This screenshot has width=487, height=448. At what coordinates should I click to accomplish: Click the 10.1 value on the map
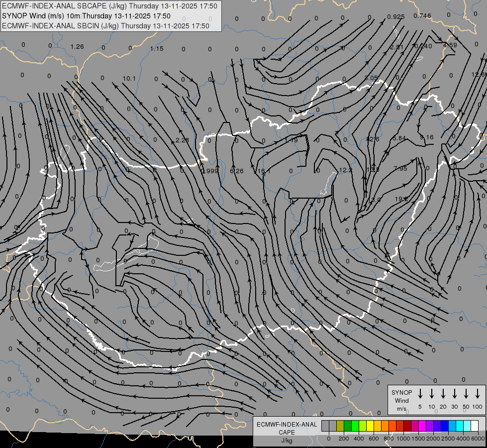click(x=129, y=78)
